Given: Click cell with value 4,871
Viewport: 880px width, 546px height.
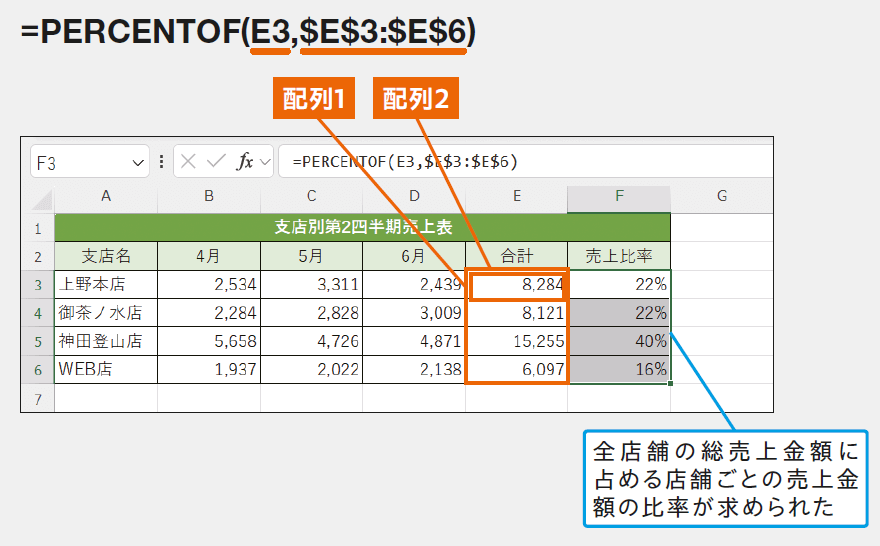Looking at the screenshot, I should click(414, 341).
